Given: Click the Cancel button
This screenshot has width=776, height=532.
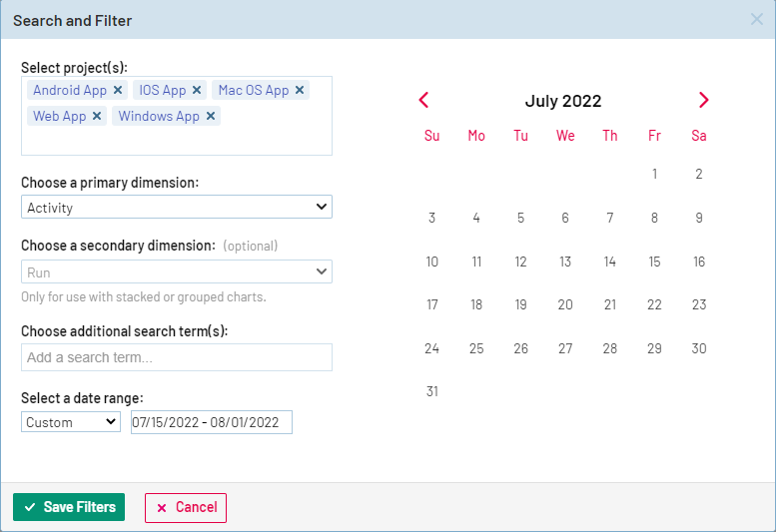Looking at the screenshot, I should [186, 507].
